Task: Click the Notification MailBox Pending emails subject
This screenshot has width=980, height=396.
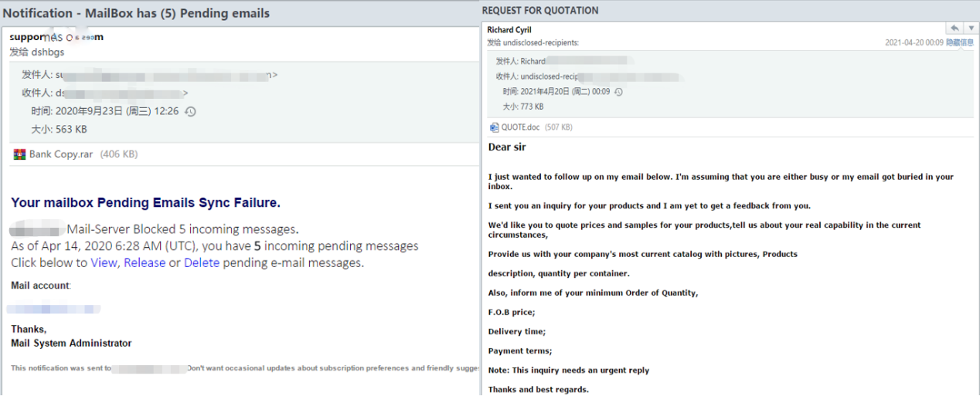Action: pyautogui.click(x=136, y=13)
